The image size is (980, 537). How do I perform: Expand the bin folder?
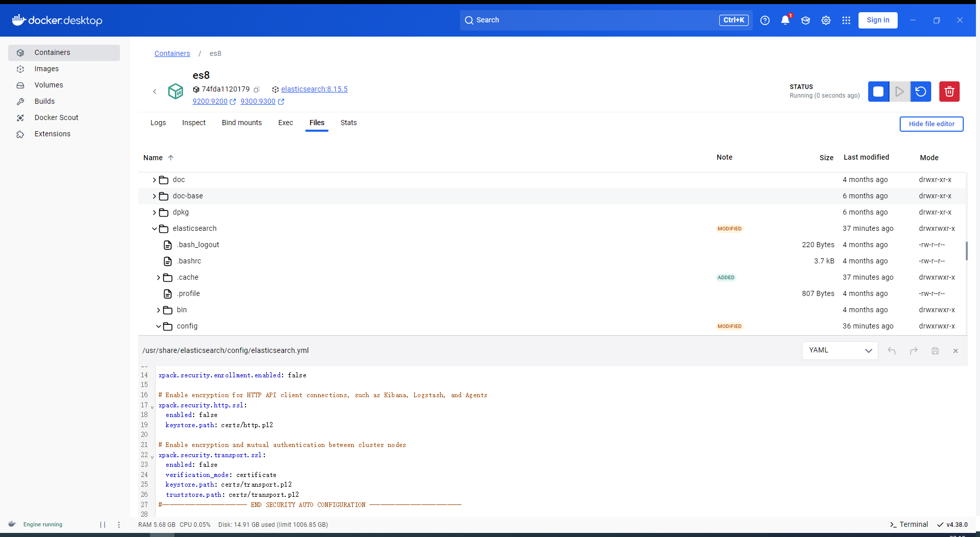[x=159, y=310]
